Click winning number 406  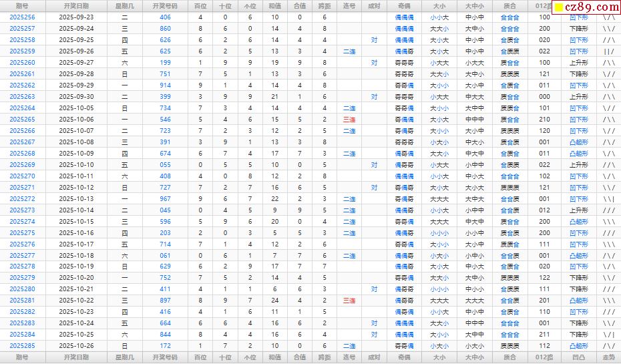tap(165, 17)
